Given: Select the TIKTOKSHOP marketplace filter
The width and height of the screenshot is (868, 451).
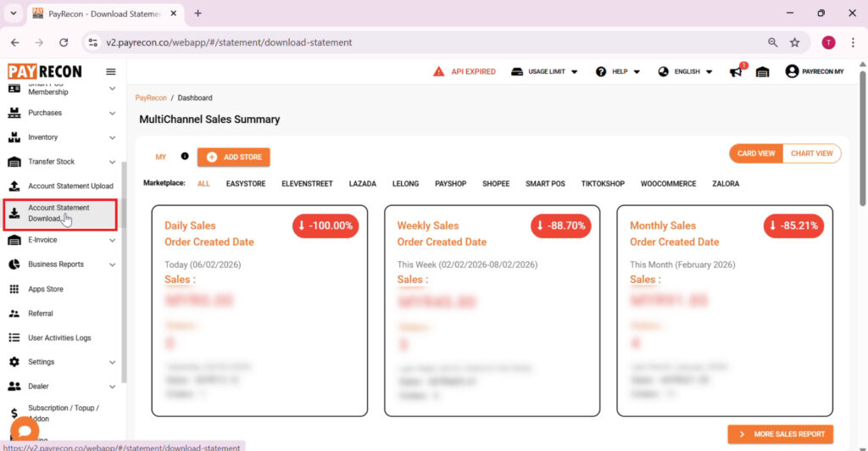Looking at the screenshot, I should [603, 184].
